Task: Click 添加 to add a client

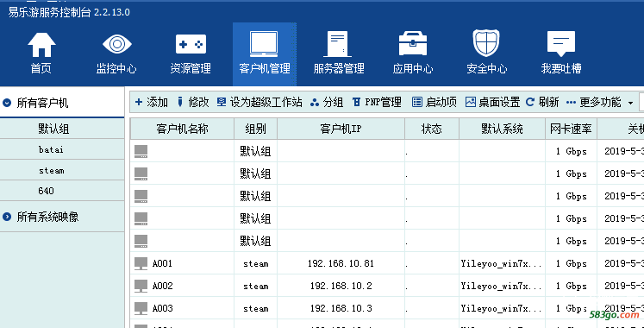Action: pos(151,103)
